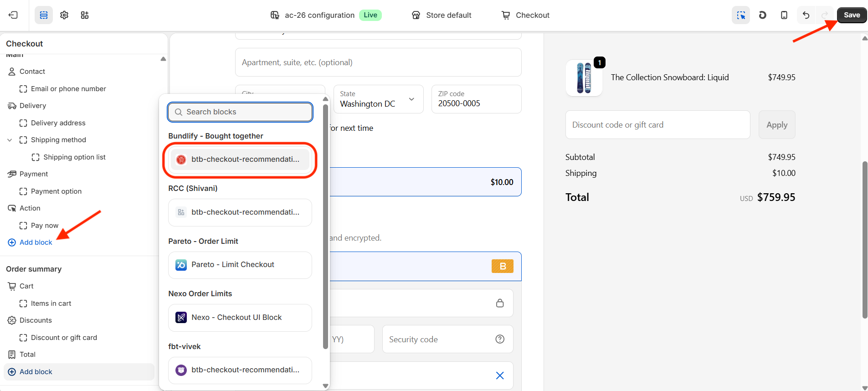Click the security code help icon
This screenshot has width=868, height=391.
(500, 339)
